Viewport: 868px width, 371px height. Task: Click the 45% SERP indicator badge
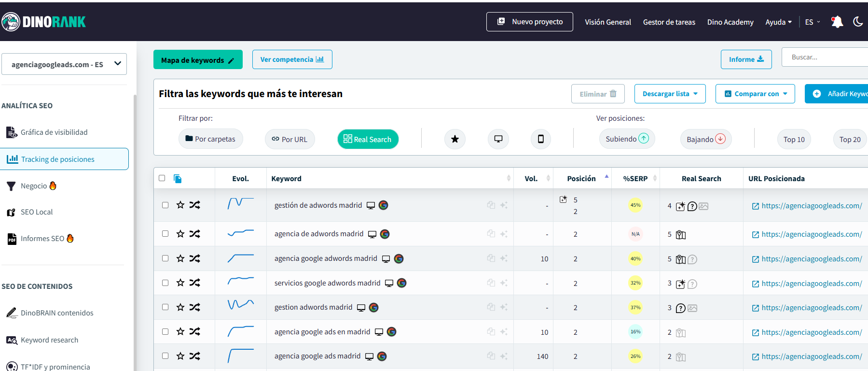click(635, 205)
